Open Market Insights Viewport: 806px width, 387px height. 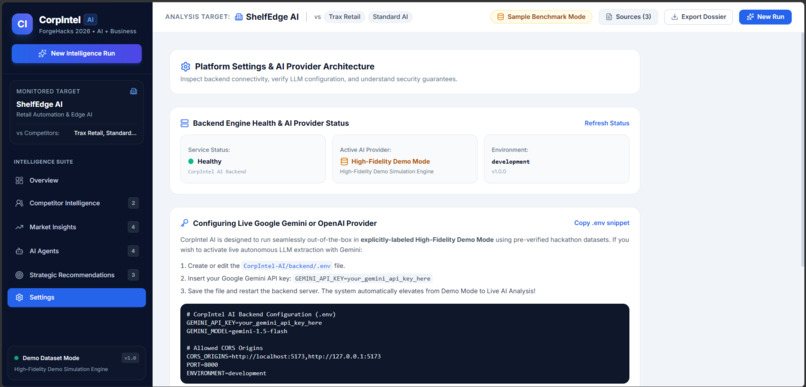click(x=77, y=227)
